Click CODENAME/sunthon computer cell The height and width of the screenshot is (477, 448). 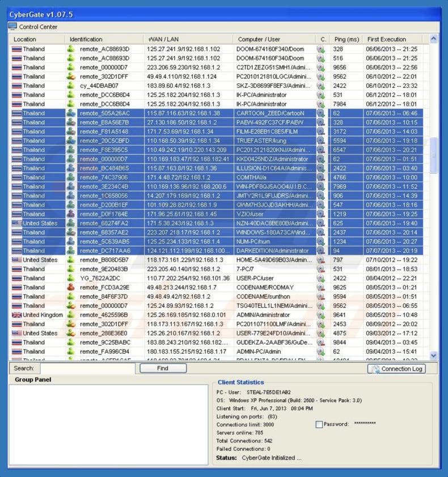coord(263,296)
